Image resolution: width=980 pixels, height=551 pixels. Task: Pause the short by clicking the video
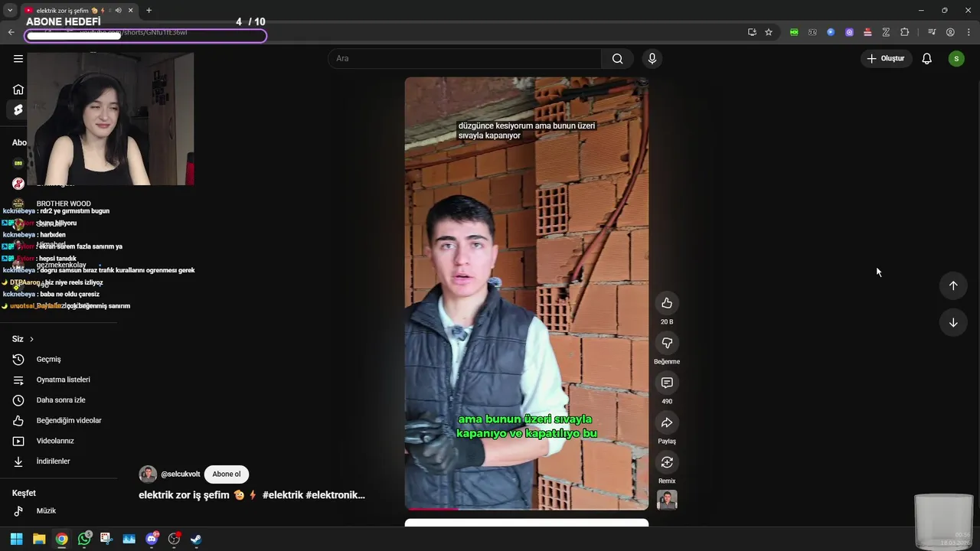point(527,293)
